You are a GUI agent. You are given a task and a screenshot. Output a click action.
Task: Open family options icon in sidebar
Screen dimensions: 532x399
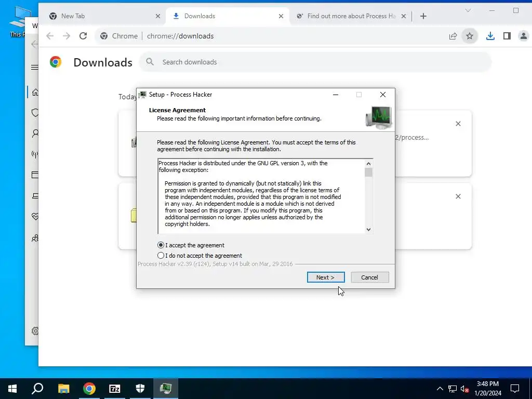(35, 238)
